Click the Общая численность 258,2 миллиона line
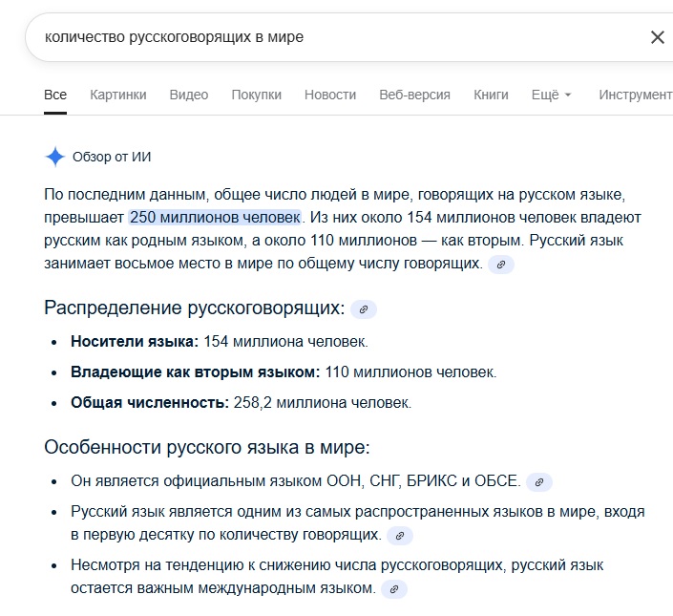 [241, 403]
